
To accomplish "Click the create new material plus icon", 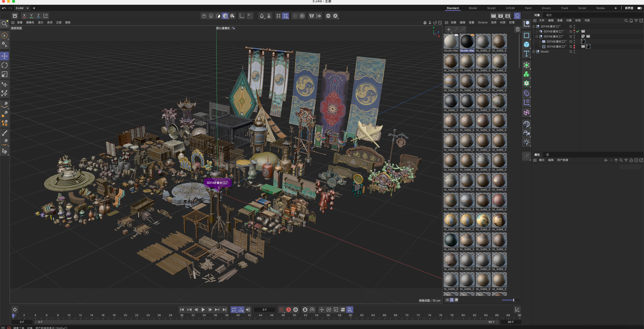I will click(x=449, y=29).
